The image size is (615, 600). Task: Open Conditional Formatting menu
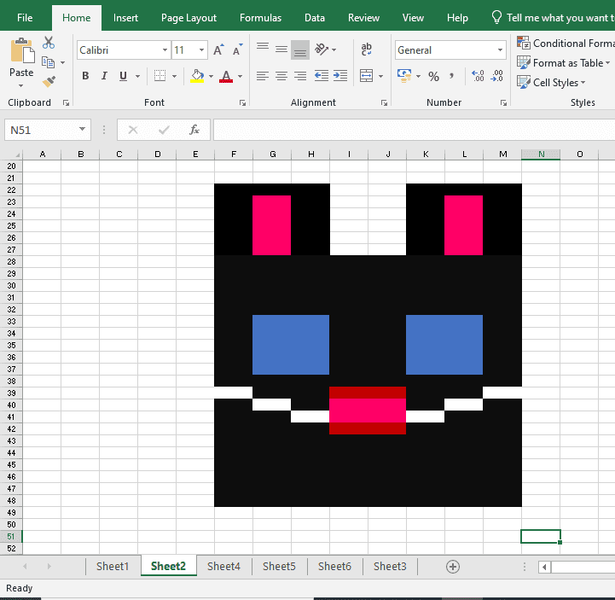[566, 43]
